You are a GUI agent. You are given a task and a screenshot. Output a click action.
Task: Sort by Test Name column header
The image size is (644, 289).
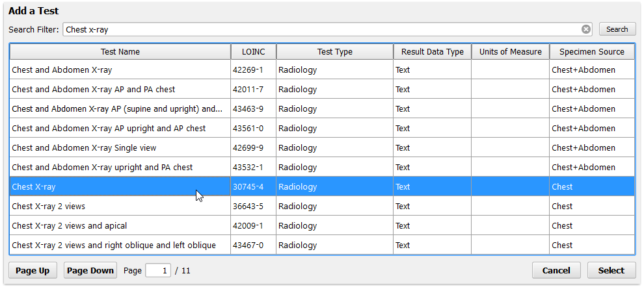[x=120, y=52]
